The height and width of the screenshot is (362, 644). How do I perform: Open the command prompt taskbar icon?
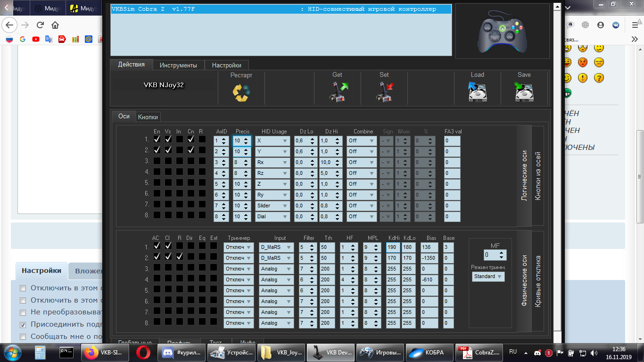(x=66, y=352)
